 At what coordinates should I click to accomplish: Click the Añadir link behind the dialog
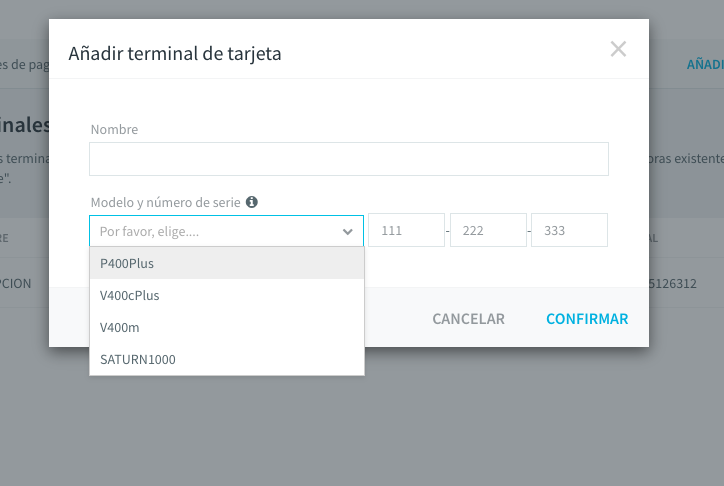[705, 64]
